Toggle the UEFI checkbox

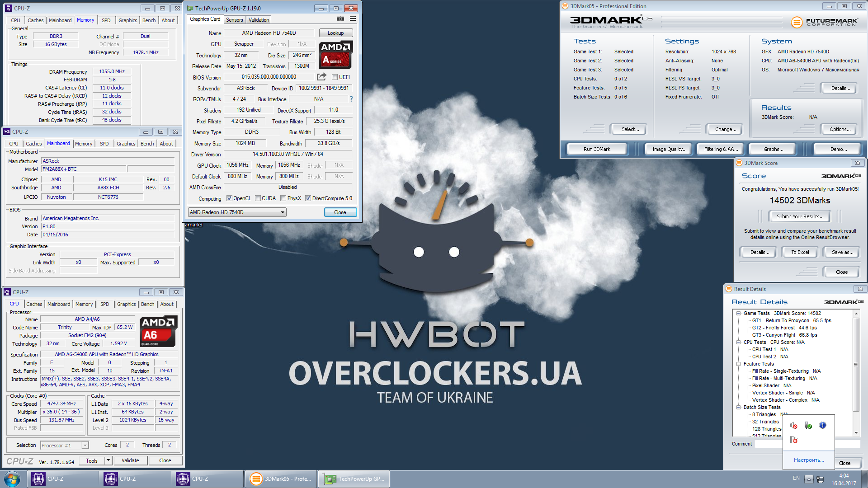tap(335, 77)
